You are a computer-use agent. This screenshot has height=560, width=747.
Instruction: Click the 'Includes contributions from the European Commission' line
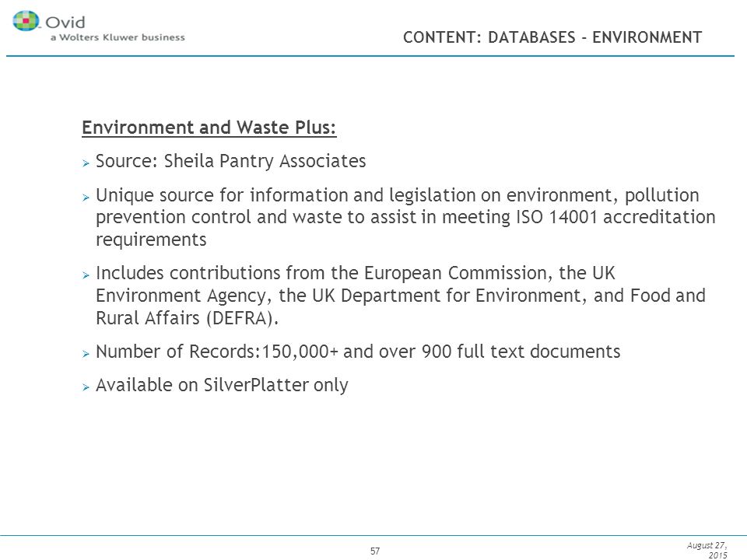coord(356,273)
